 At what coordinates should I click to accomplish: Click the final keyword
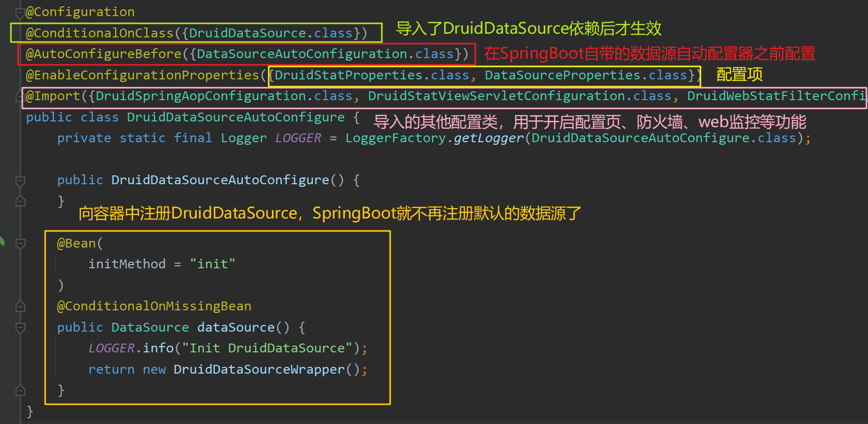[x=192, y=138]
